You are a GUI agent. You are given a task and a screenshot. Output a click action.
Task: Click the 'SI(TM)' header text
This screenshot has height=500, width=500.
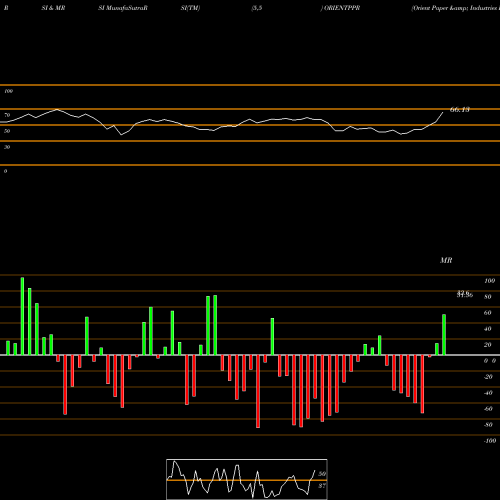pos(190,8)
